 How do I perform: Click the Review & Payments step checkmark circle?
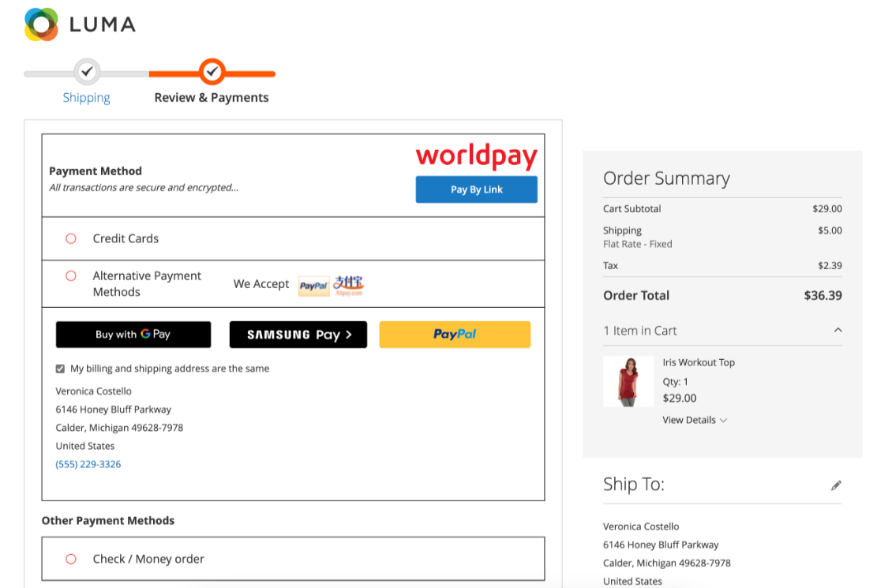pyautogui.click(x=212, y=72)
